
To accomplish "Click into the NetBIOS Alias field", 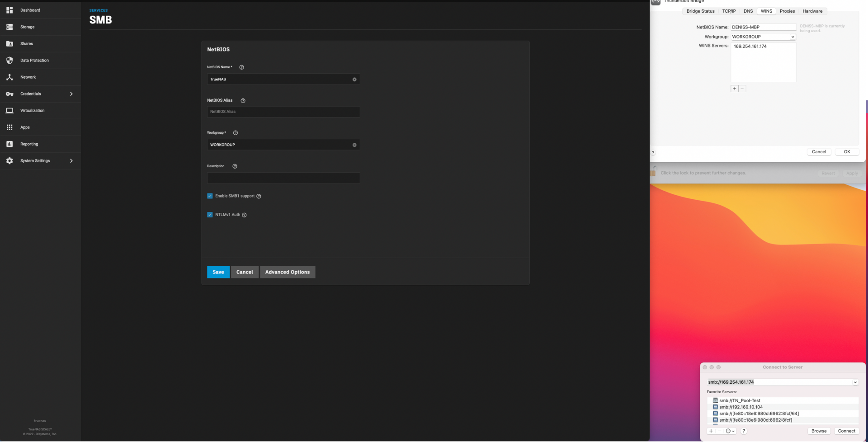I will pyautogui.click(x=283, y=112).
